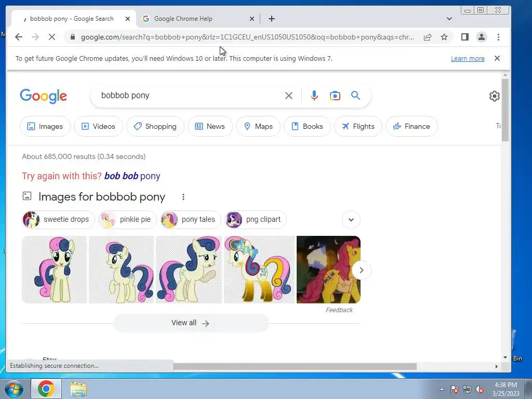532x399 pixels.
Task: Click the network tray icon
Action: [x=467, y=389]
